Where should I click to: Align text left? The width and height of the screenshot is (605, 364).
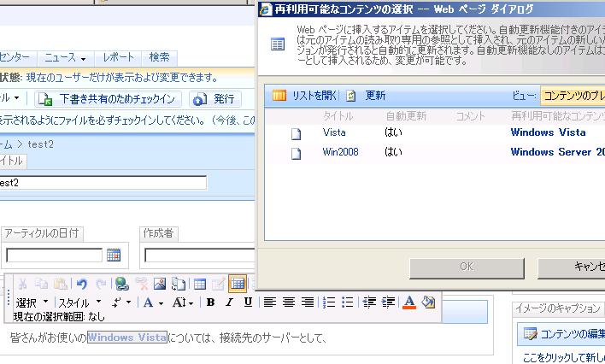270,302
